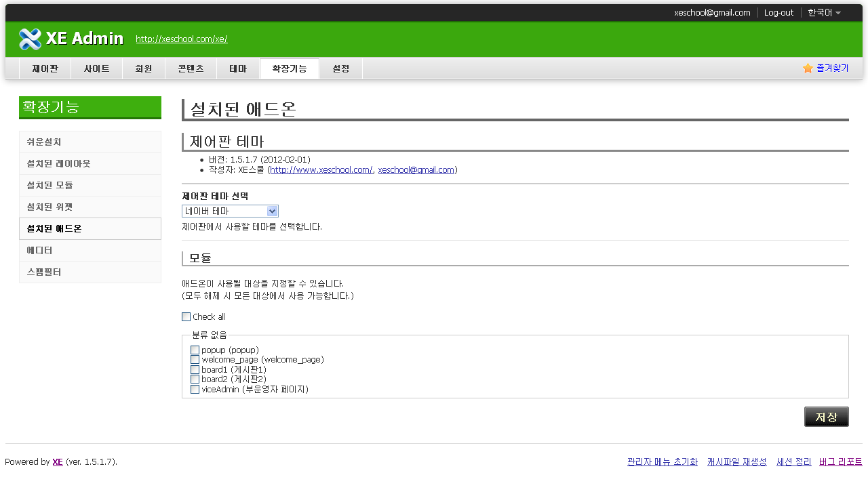The height and width of the screenshot is (496, 868).
Task: Check the board2 (게시판2) checkbox
Action: (x=195, y=379)
